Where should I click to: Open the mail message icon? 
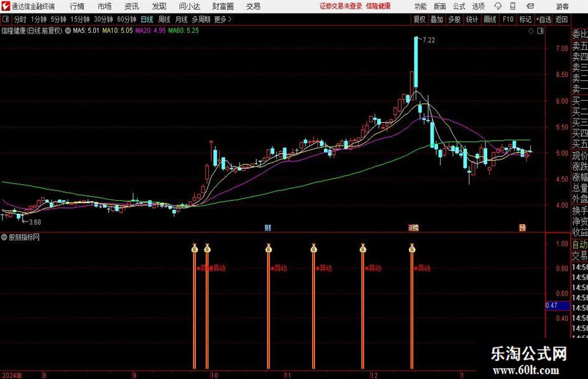pos(530,6)
